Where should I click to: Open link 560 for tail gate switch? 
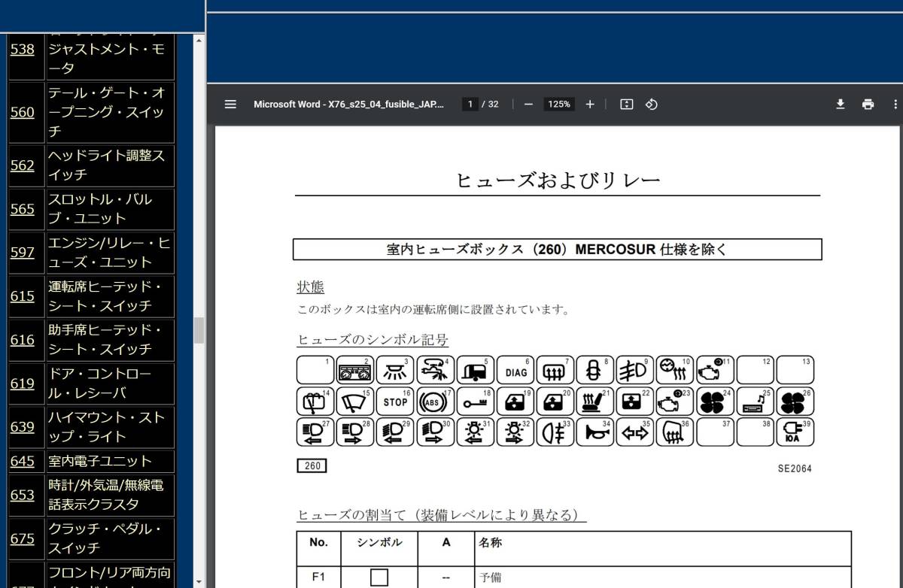[23, 112]
